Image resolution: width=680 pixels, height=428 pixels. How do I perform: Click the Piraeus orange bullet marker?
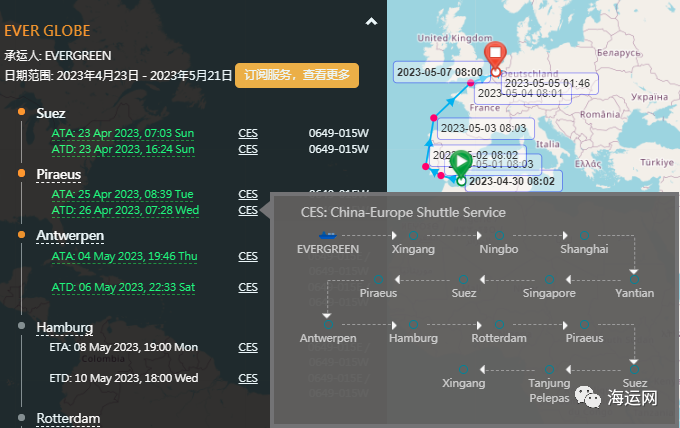point(21,173)
